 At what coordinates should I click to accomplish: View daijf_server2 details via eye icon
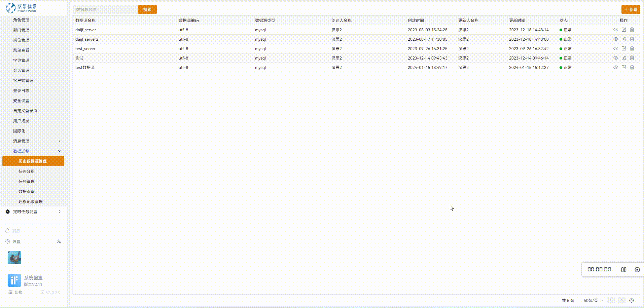click(x=615, y=39)
